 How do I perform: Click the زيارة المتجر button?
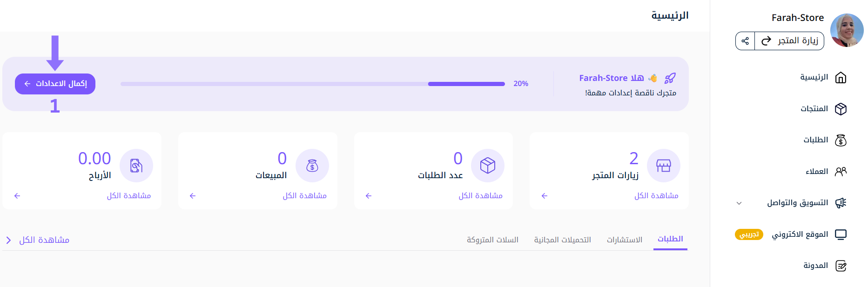click(789, 41)
